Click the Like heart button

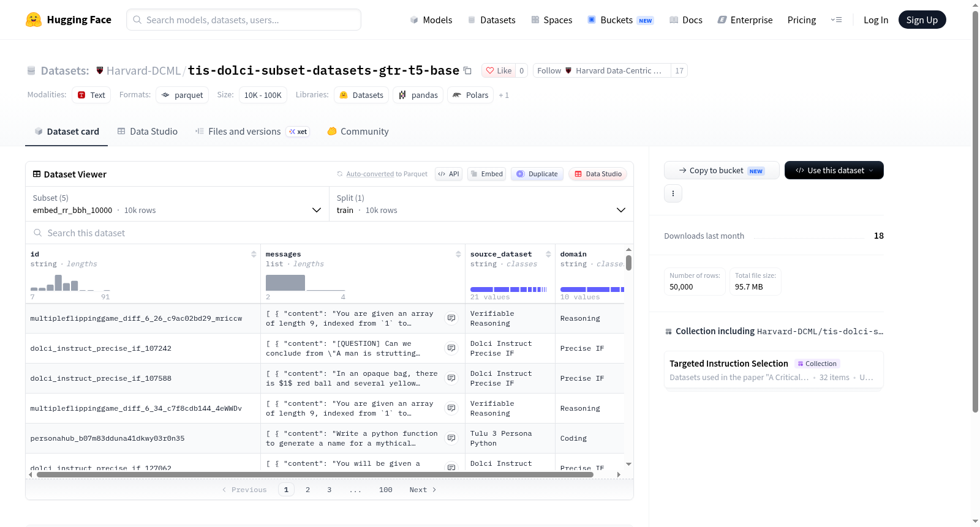[x=499, y=70]
